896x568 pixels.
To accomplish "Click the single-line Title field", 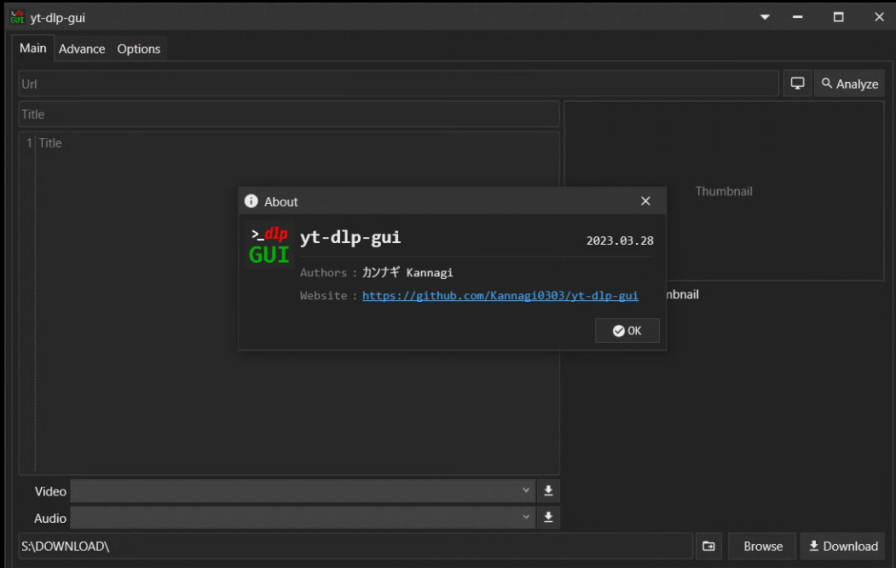I will pyautogui.click(x=289, y=114).
